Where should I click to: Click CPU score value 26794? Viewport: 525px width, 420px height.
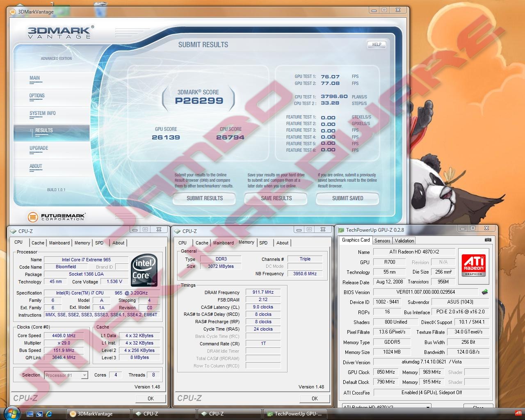click(x=230, y=137)
